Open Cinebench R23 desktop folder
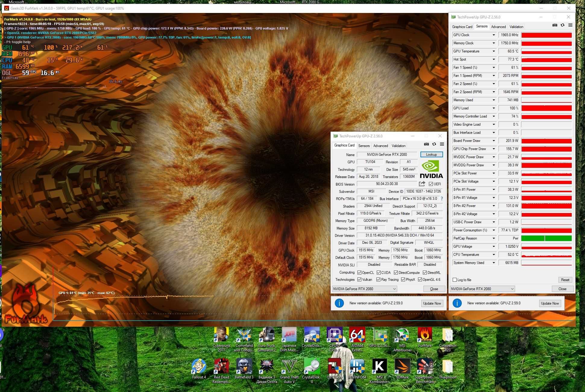585x392 pixels. tap(448, 340)
